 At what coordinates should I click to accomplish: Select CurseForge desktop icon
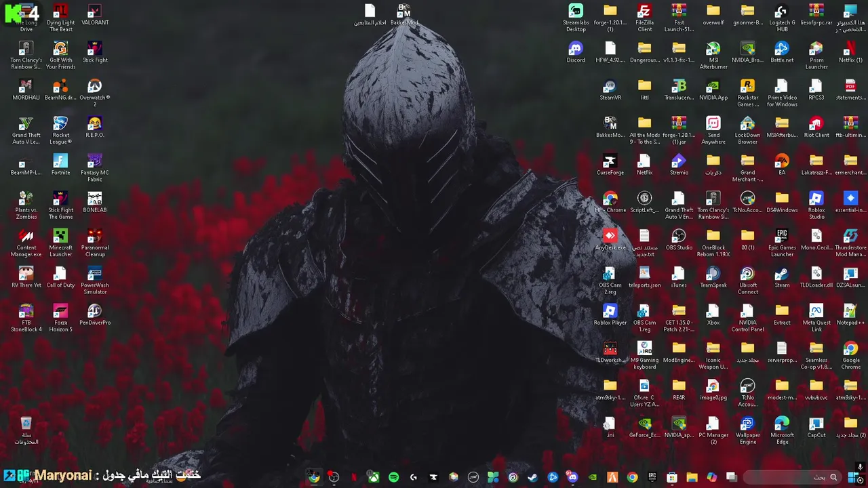pyautogui.click(x=610, y=165)
